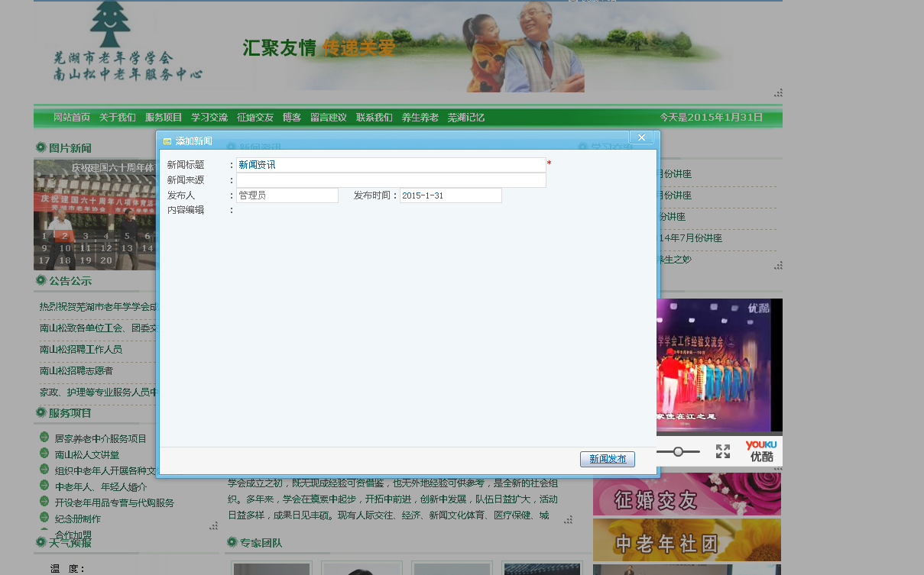This screenshot has width=924, height=575.
Task: Open 留言建议 in the navigation bar
Action: (x=329, y=118)
